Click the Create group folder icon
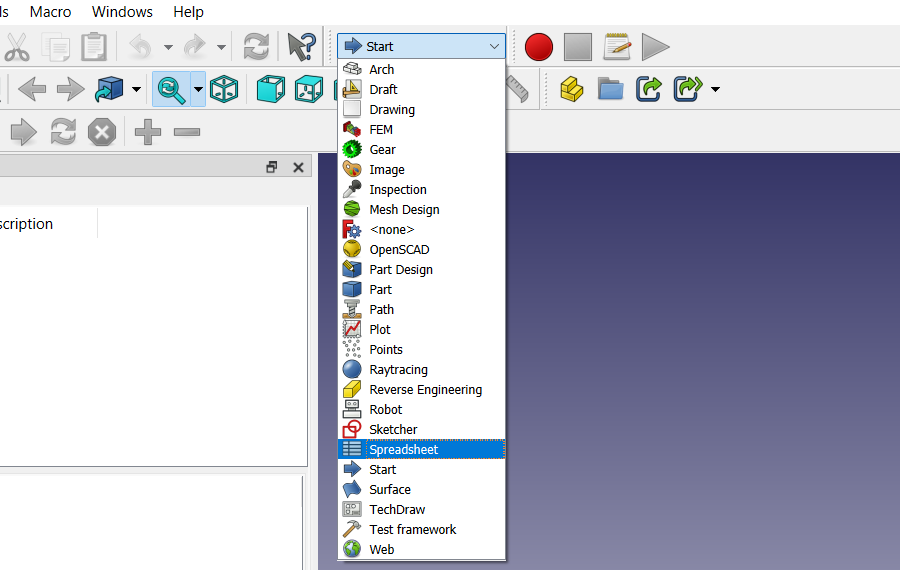This screenshot has height=570, width=900. point(610,90)
